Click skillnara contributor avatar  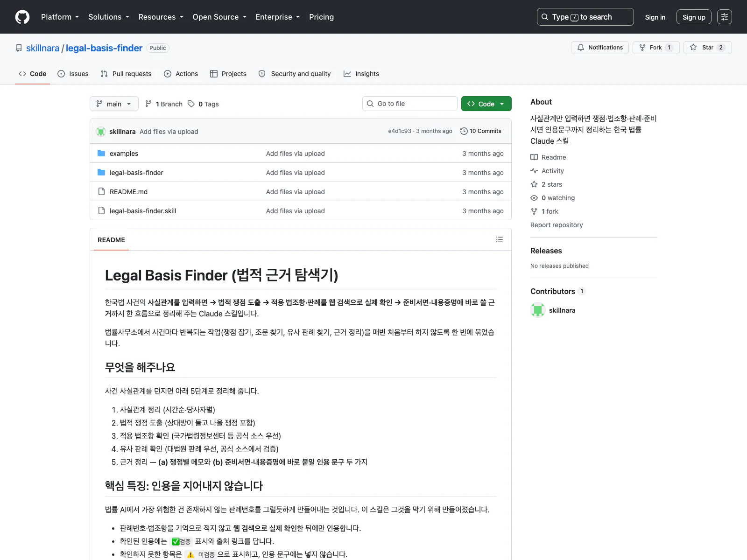[538, 310]
